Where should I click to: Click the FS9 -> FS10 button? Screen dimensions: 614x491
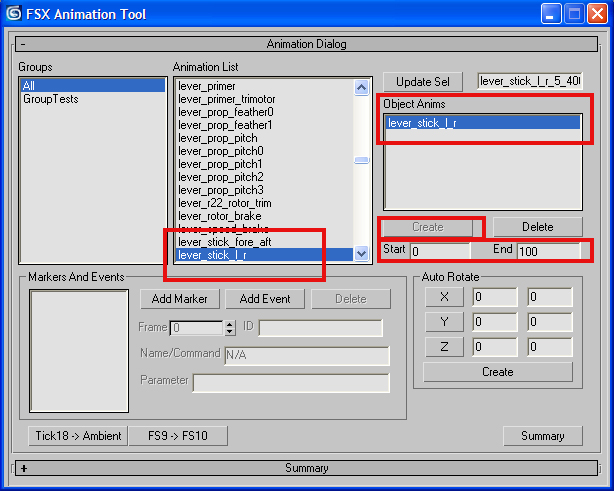click(x=178, y=436)
